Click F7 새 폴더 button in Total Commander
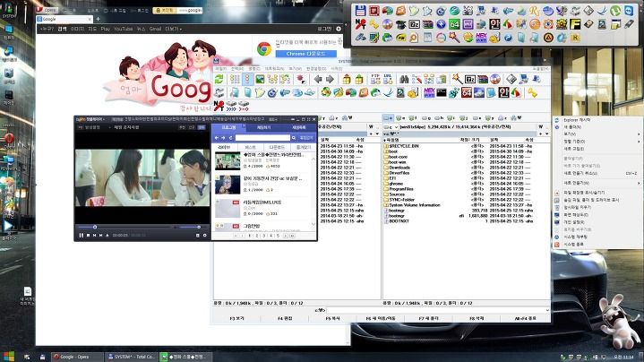Screen dimensions: 644x362 click(x=429, y=318)
